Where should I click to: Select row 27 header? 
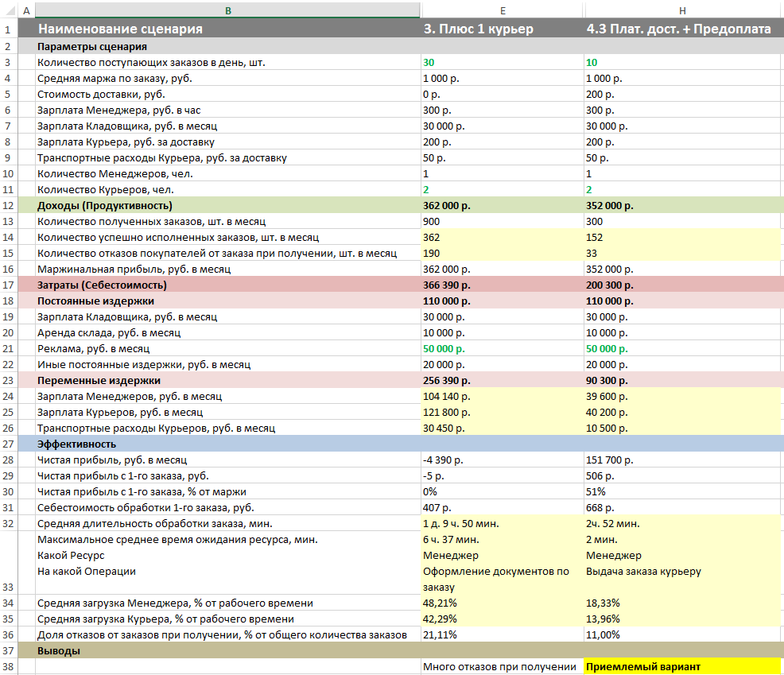click(x=8, y=444)
